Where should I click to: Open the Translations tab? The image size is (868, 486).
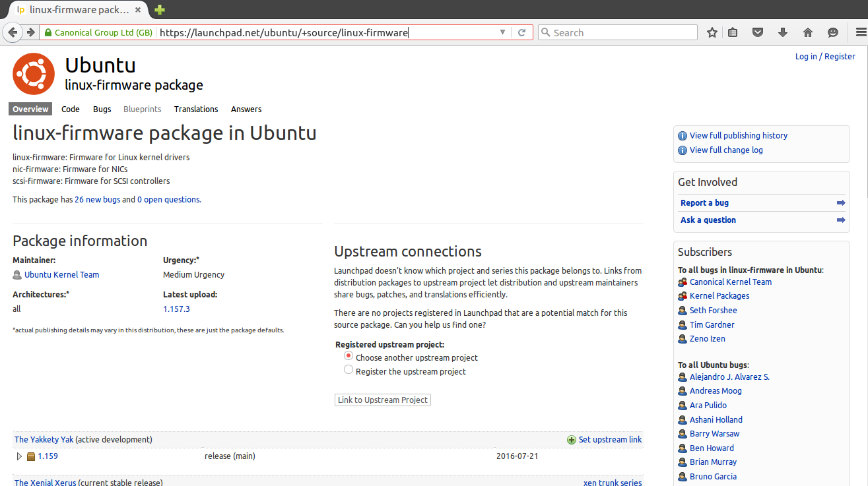(x=196, y=109)
